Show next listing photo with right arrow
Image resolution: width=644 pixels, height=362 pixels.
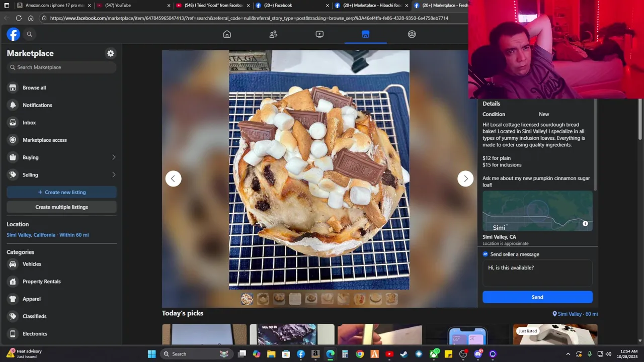click(x=465, y=178)
